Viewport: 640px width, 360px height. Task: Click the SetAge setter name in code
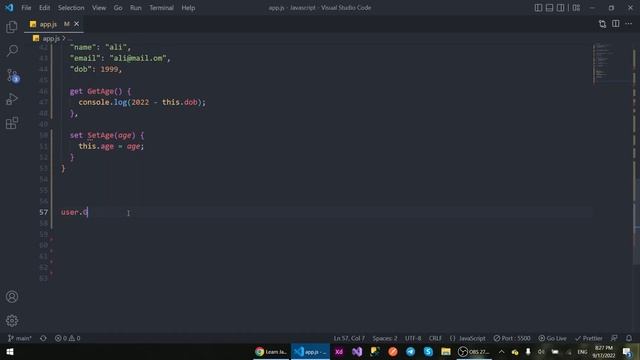pos(100,135)
